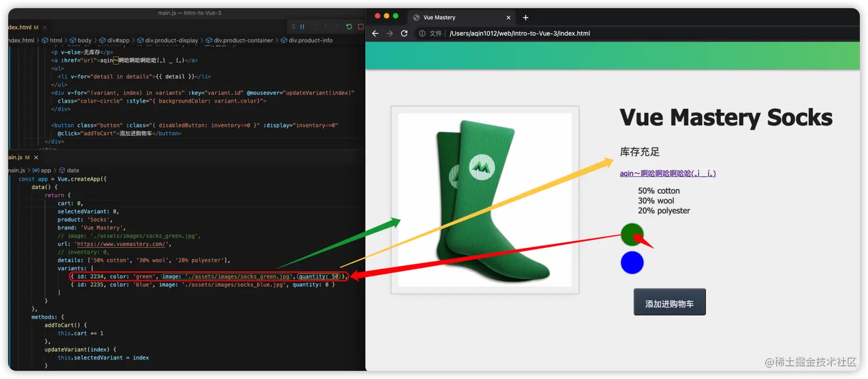Open the data breadcrumb in main.js

pyautogui.click(x=69, y=170)
